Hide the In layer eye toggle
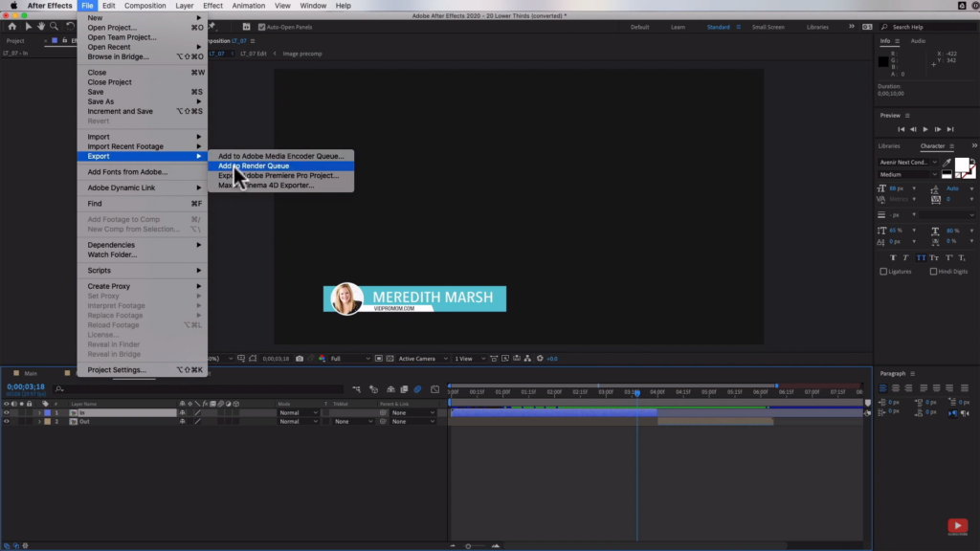The height and width of the screenshot is (551, 980). [x=7, y=413]
